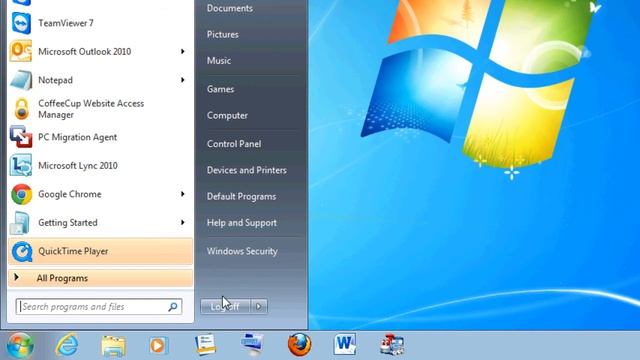Viewport: 640px width, 360px height.
Task: Open Default Programs
Action: click(242, 197)
